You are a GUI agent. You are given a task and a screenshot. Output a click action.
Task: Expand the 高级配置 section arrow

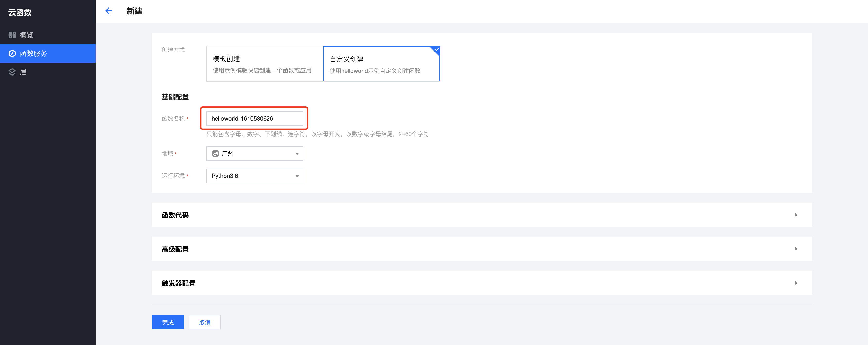tap(796, 249)
